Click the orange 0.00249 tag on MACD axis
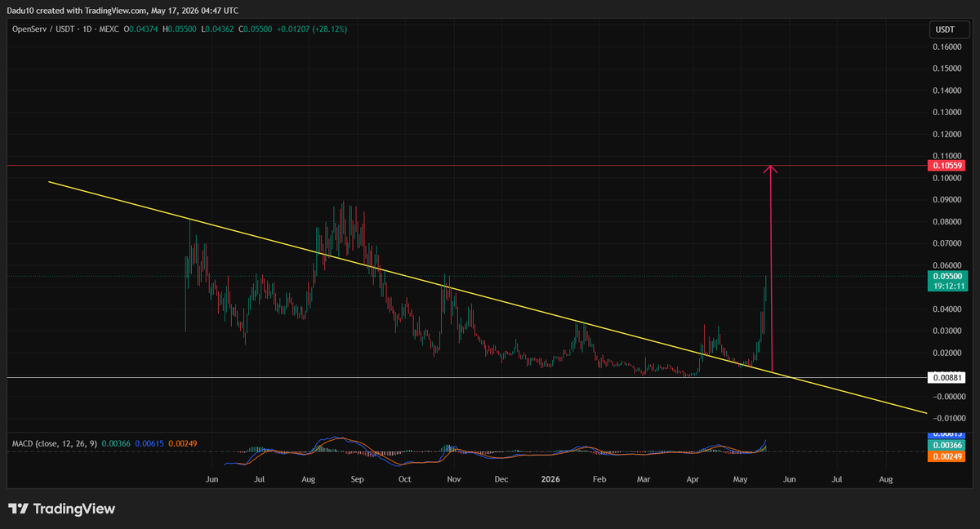 click(947, 456)
